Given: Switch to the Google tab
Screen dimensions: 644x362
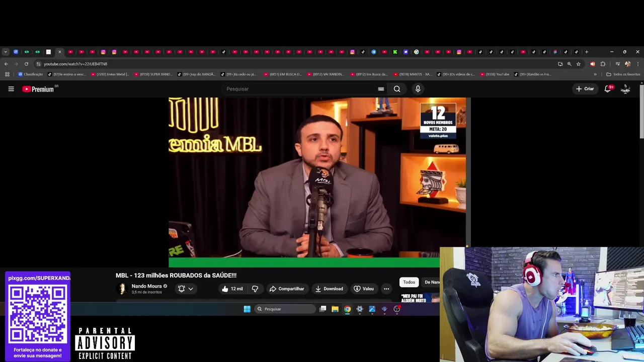Looking at the screenshot, I should point(416,52).
